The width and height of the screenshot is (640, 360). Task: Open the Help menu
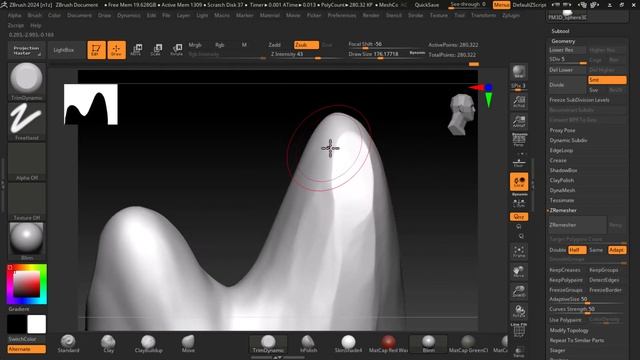[36, 25]
